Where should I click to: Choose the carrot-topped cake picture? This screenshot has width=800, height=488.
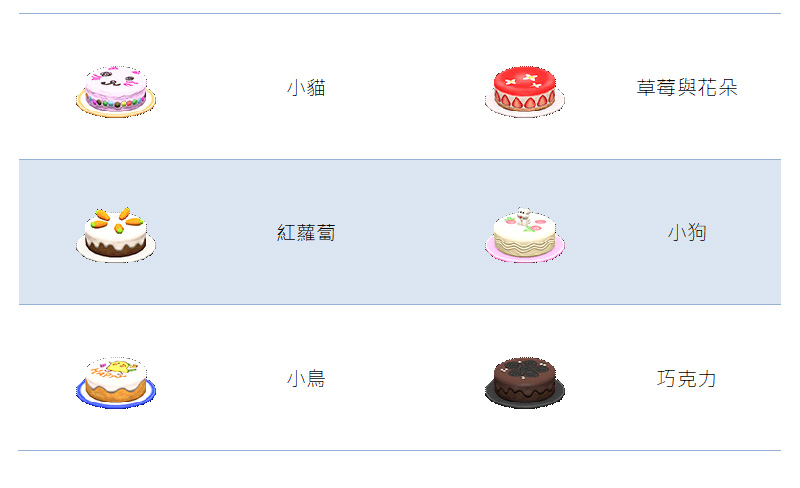(116, 235)
